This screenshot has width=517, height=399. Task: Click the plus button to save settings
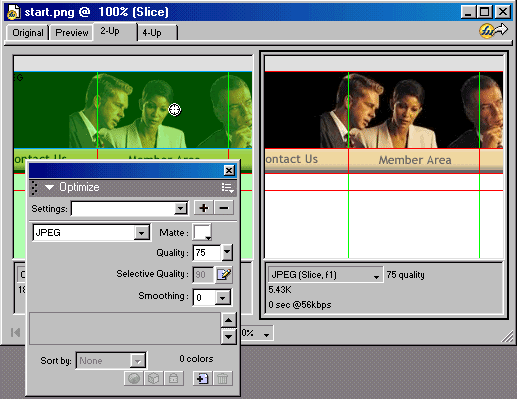pyautogui.click(x=203, y=208)
